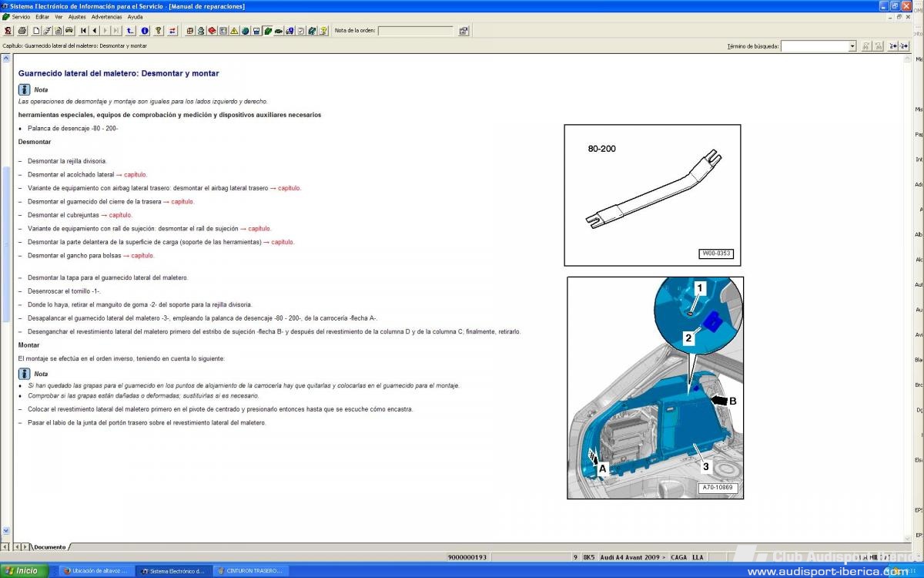The height and width of the screenshot is (578, 924).
Task: Click the 'Desenroscar el tornillo -1-.' step
Action: 64,291
